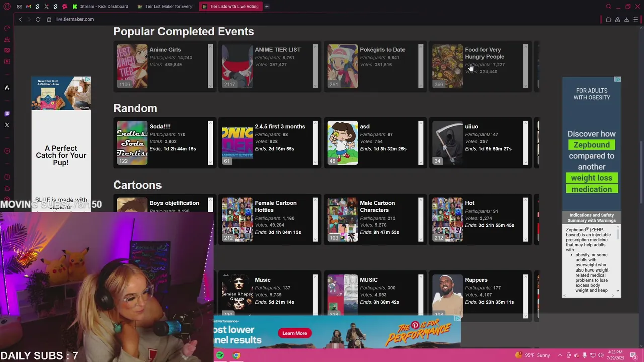Open a new browser tab
Image resolution: width=644 pixels, height=362 pixels.
(267, 6)
